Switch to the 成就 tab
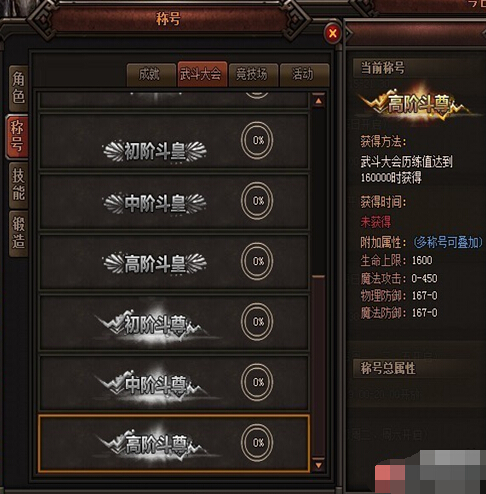This screenshot has height=494, width=486. [x=151, y=74]
